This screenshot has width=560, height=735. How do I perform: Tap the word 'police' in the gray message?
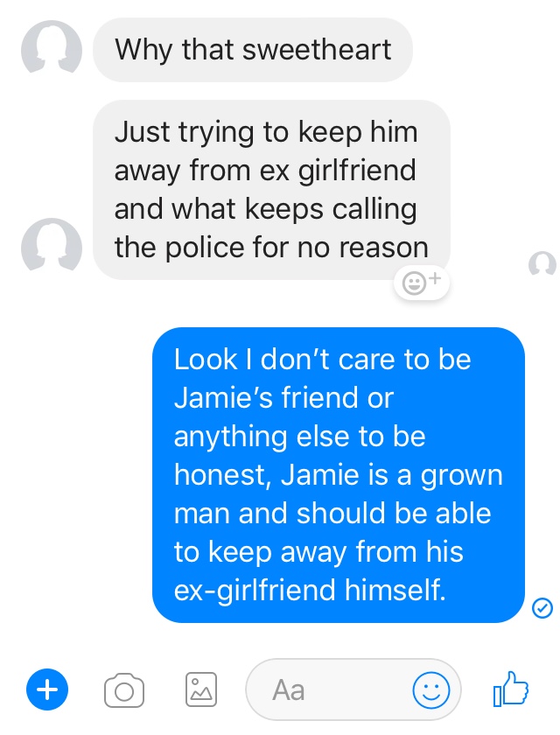coord(205,247)
